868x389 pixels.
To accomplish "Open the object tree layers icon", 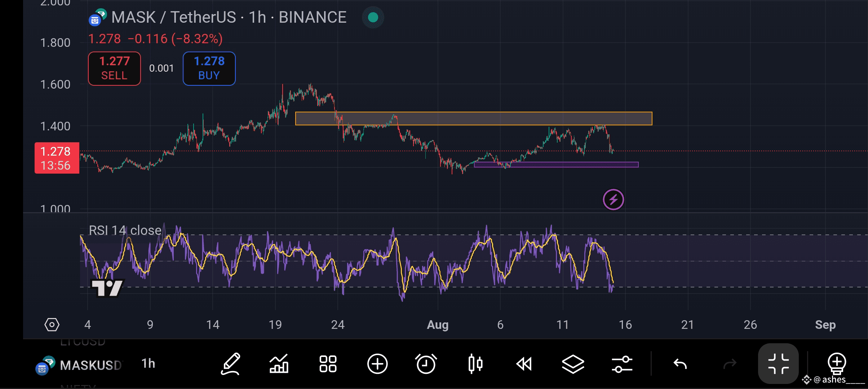I will 573,364.
